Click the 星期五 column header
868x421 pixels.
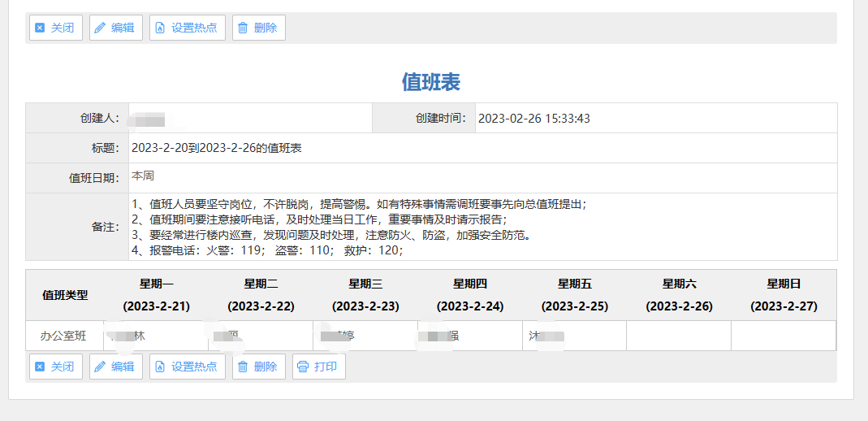pyautogui.click(x=575, y=284)
